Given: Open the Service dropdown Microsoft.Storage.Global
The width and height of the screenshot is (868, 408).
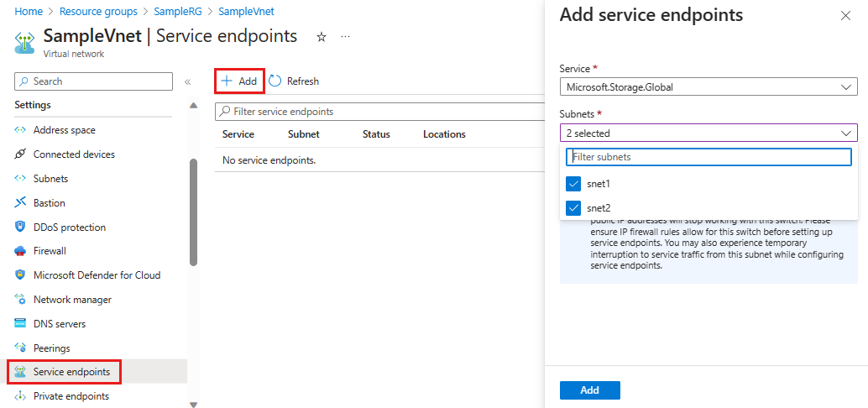Looking at the screenshot, I should pyautogui.click(x=709, y=87).
